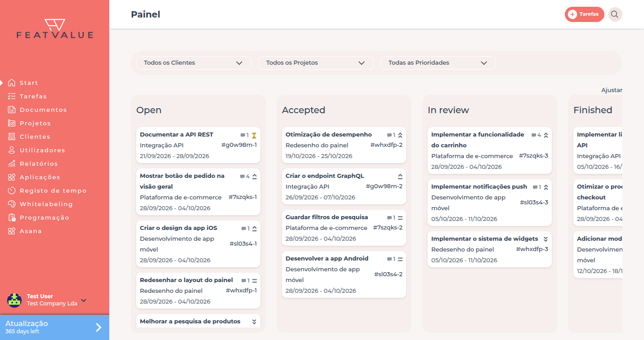Click priority arrows on Otimização de desempenho
This screenshot has height=340, width=644.
(400, 135)
